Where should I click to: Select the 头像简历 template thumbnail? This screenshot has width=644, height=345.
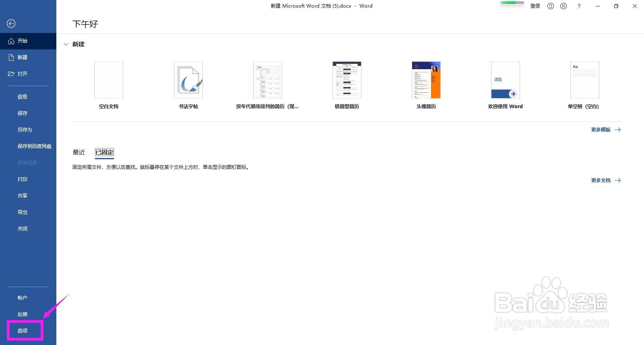tap(426, 80)
